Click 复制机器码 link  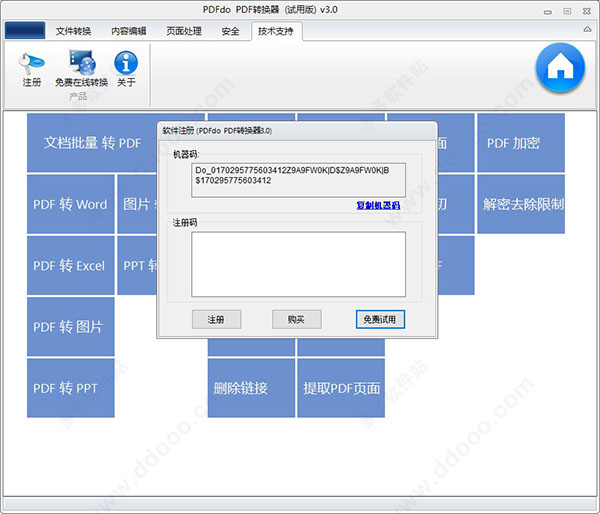tap(378, 205)
